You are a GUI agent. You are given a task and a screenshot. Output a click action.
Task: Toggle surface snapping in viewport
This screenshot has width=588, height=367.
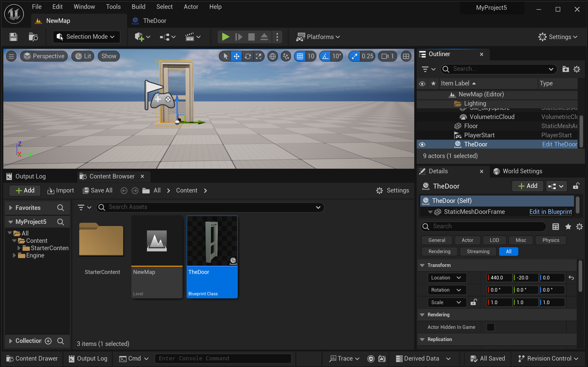pos(286,56)
